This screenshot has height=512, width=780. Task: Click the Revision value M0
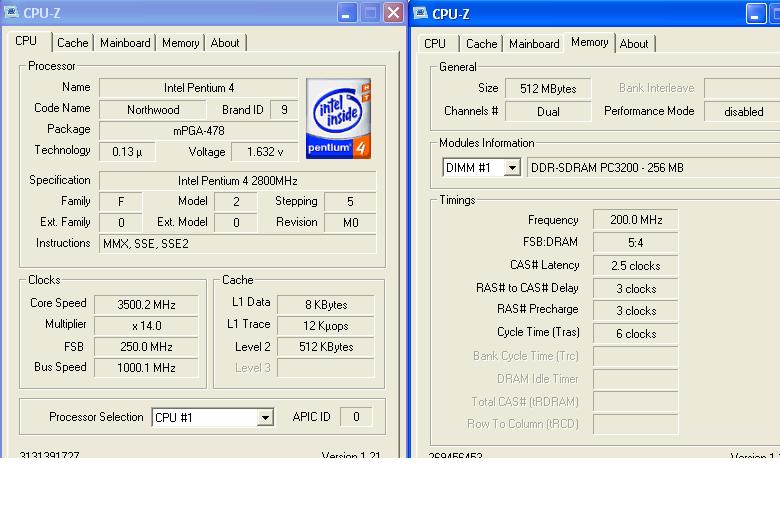pos(350,222)
